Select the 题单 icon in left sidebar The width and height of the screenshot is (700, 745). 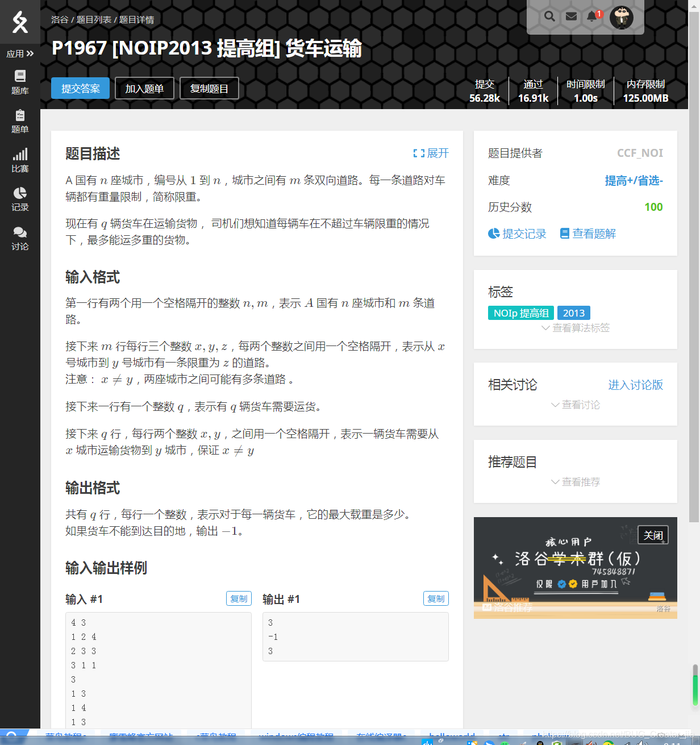19,121
